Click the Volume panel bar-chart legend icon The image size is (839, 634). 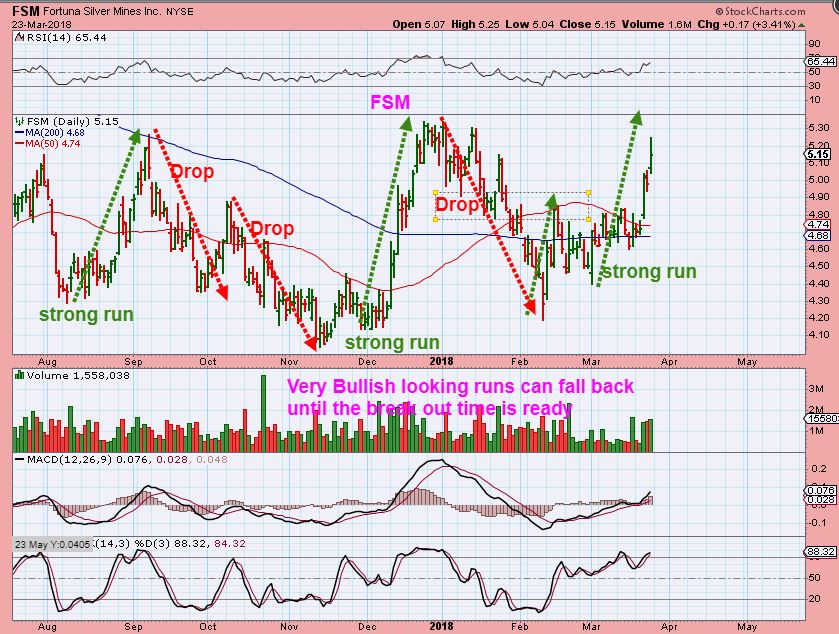[19, 375]
